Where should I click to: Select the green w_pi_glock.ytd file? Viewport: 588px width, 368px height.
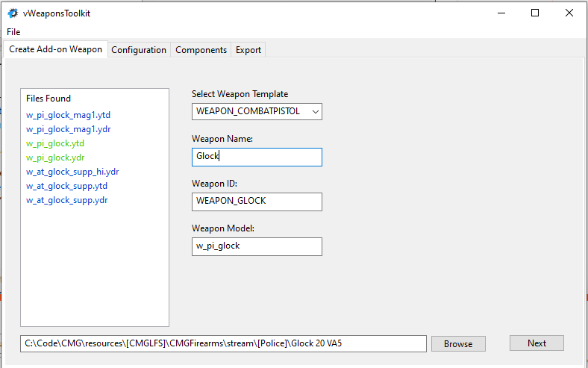[x=55, y=143]
